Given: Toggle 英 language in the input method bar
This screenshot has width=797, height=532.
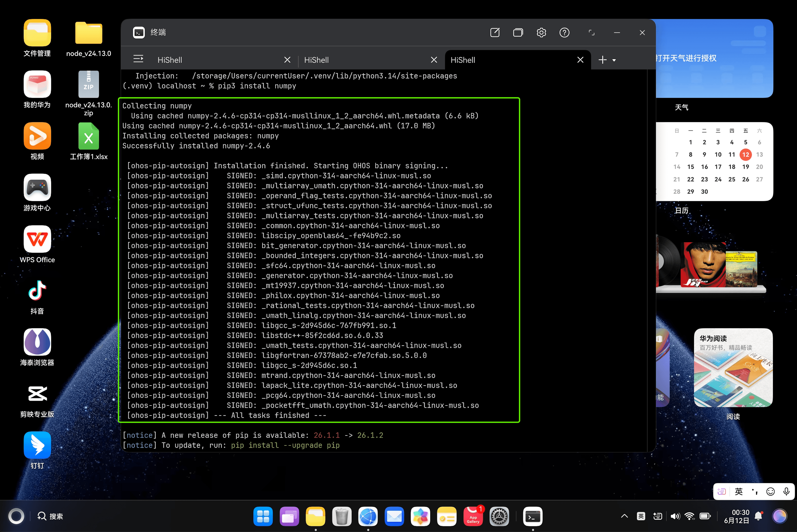Looking at the screenshot, I should coord(739,491).
